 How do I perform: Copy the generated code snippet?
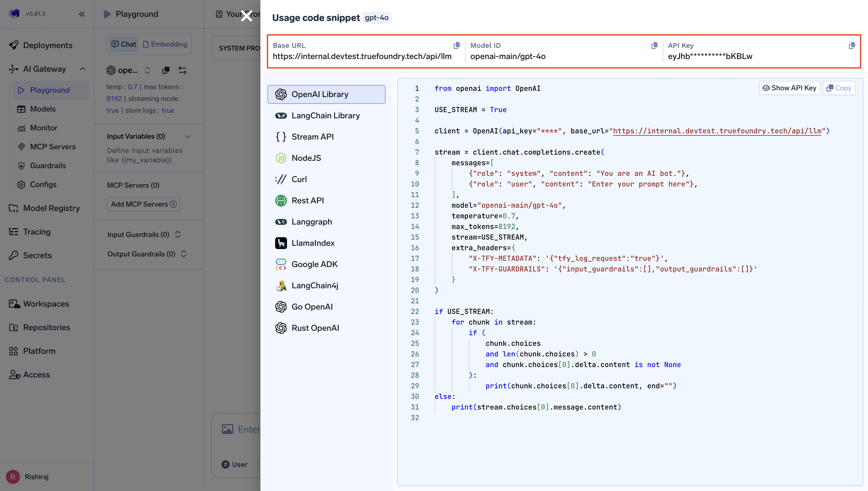[x=839, y=88]
